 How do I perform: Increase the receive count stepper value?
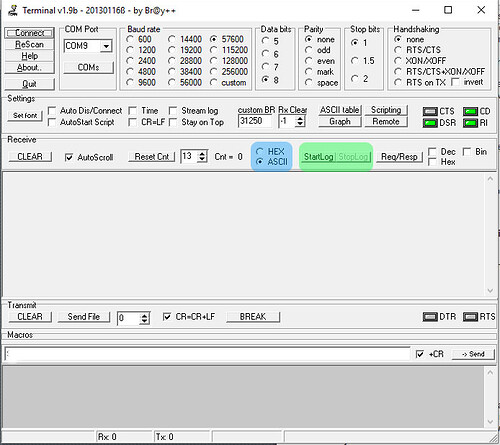(x=202, y=154)
